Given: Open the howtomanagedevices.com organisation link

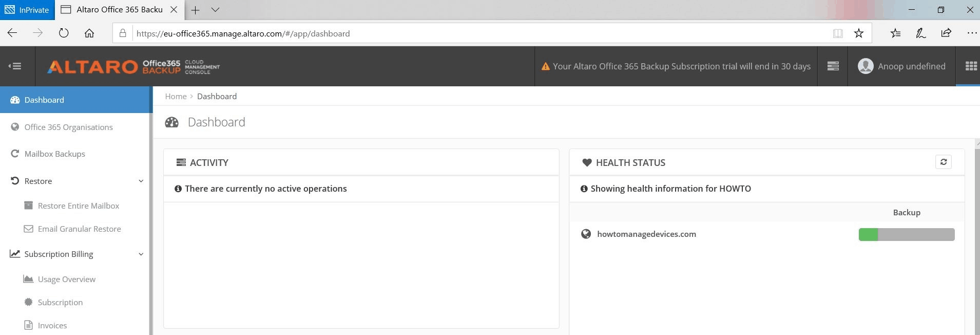Looking at the screenshot, I should click(646, 234).
